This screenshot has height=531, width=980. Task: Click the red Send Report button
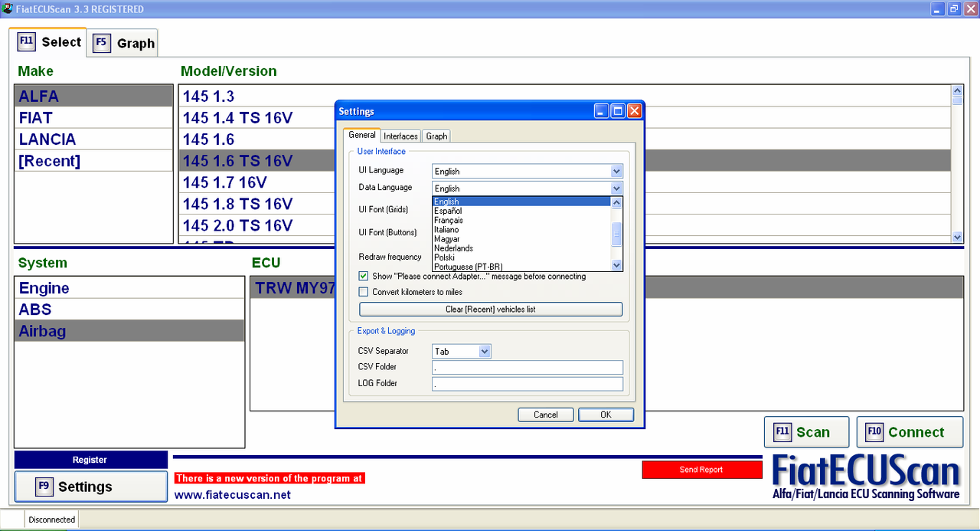[701, 470]
